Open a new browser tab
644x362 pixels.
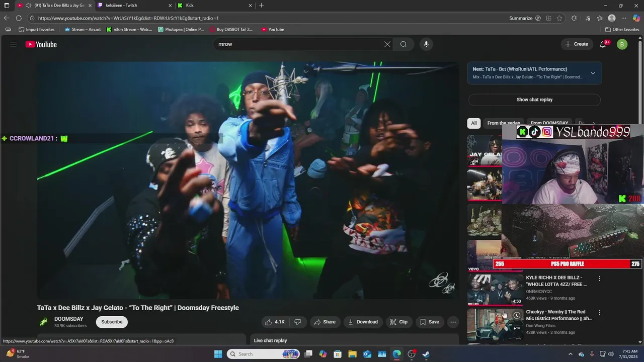click(261, 6)
